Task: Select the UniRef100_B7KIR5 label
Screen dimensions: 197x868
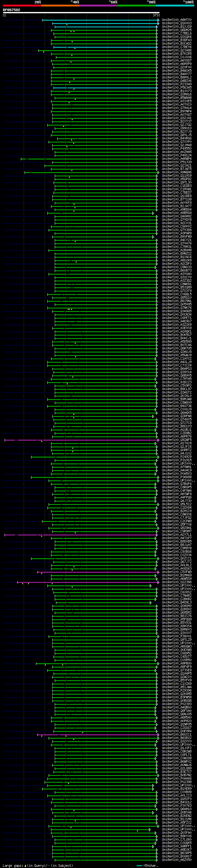Action: (177, 54)
